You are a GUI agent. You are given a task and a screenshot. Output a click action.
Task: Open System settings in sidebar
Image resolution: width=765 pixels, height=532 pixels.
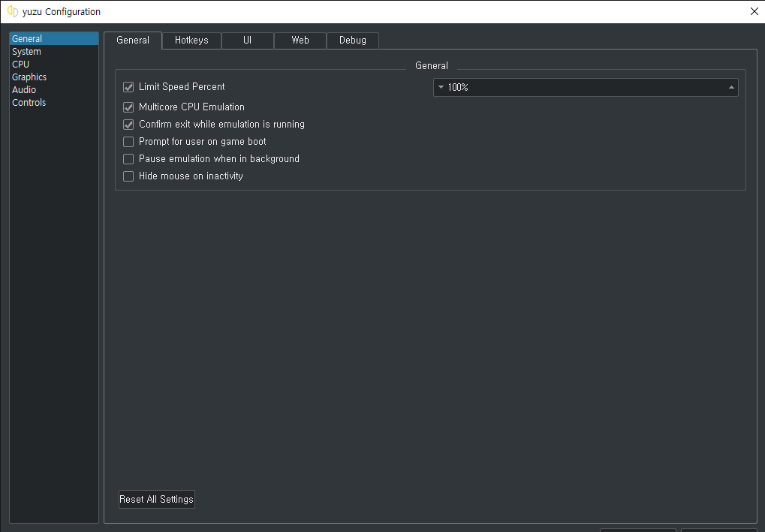point(53,51)
